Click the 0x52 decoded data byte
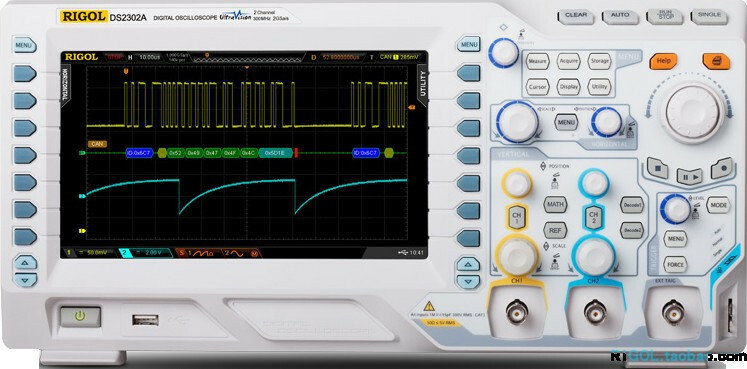 (176, 153)
